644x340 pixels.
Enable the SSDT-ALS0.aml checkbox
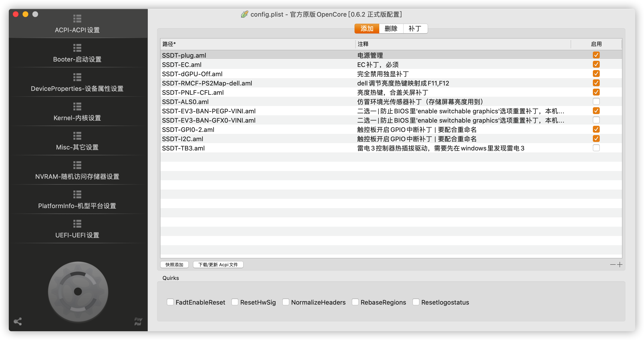596,102
